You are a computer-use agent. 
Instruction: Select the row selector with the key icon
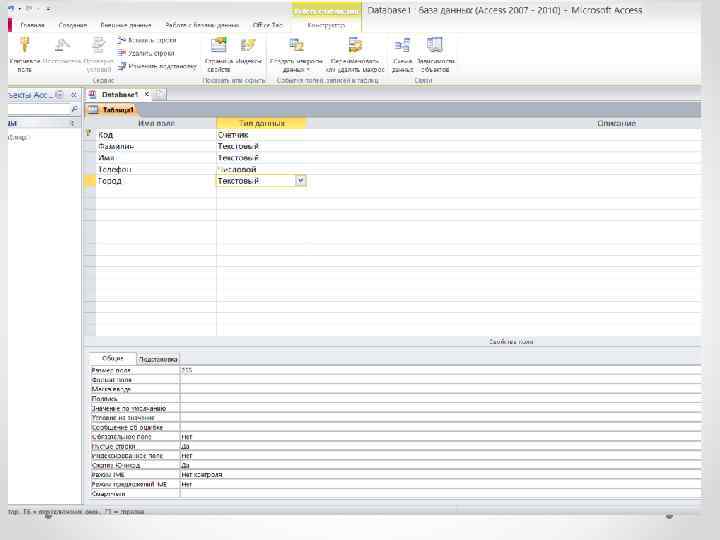coord(90,134)
